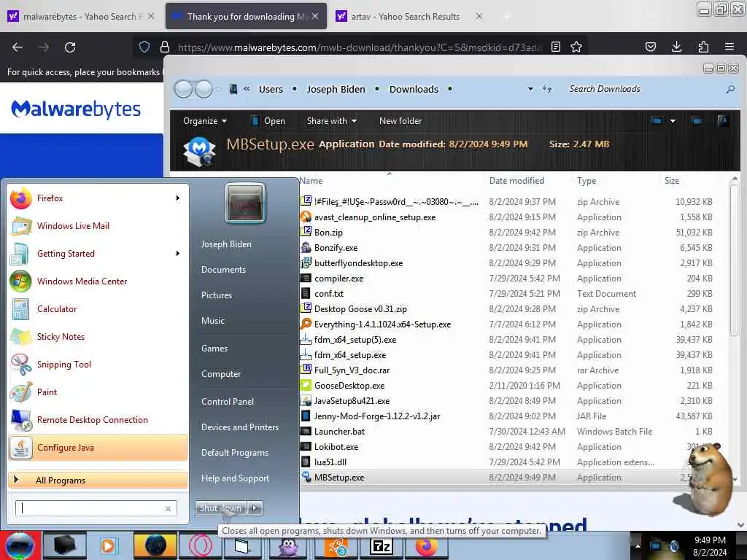
Task: Open the globe browser taskbar icon
Action: (x=155, y=545)
